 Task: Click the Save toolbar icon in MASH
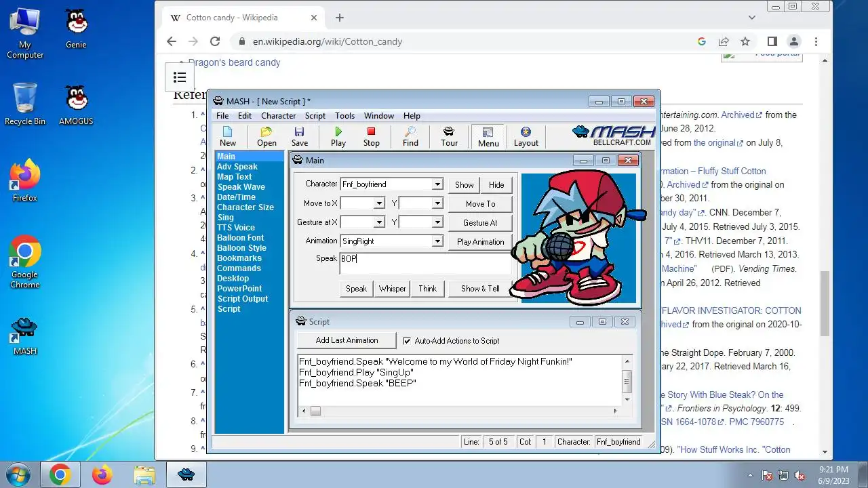click(x=299, y=136)
